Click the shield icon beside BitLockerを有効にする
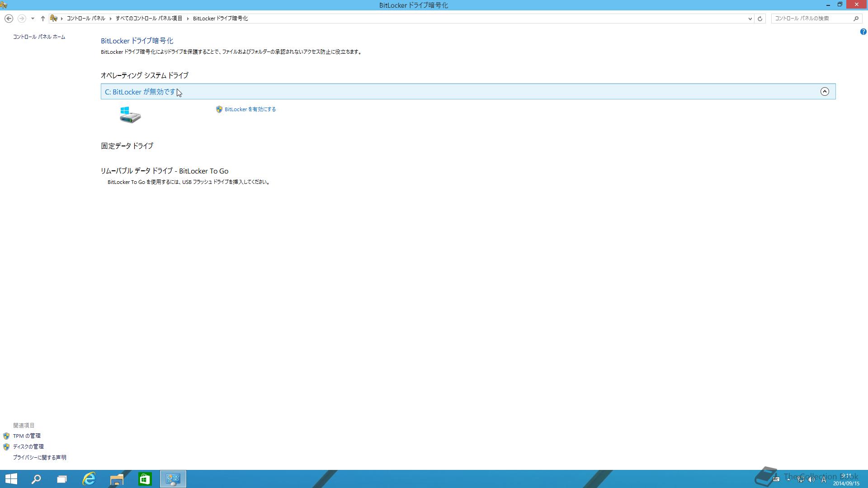The image size is (868, 488). 219,109
